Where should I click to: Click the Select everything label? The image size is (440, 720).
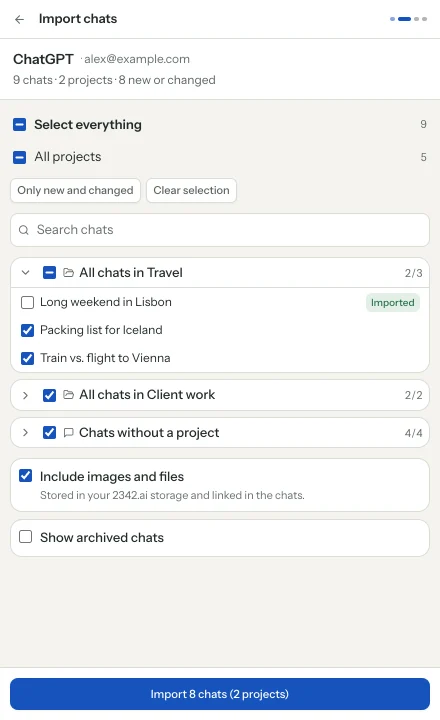coord(88,124)
